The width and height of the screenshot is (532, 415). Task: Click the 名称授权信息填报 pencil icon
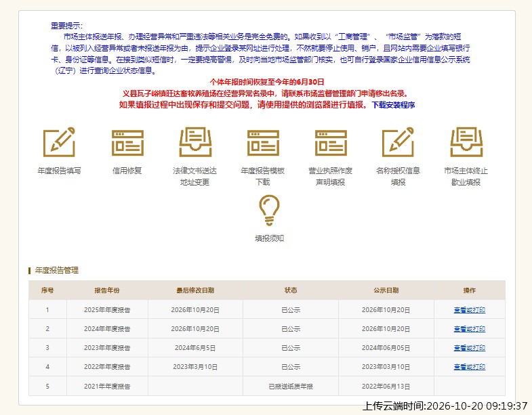[x=398, y=142]
